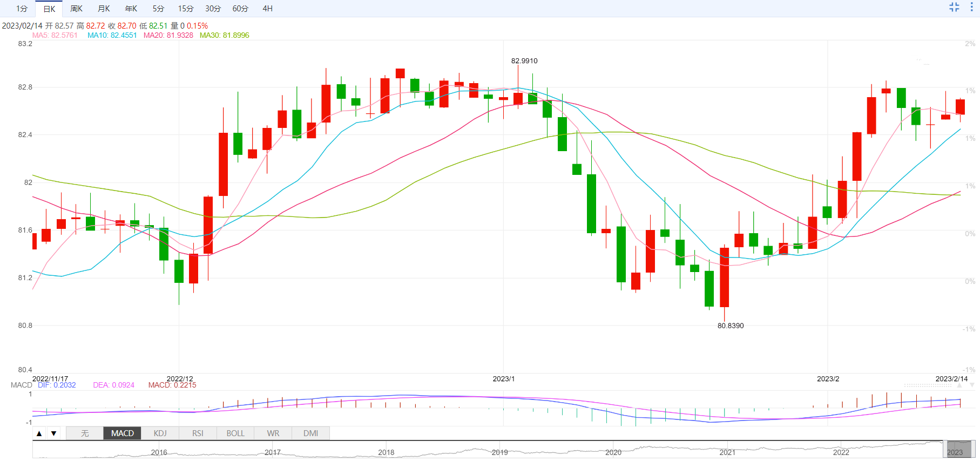Select the MACD indicator button
Screen dimensions: 980x475
123,433
